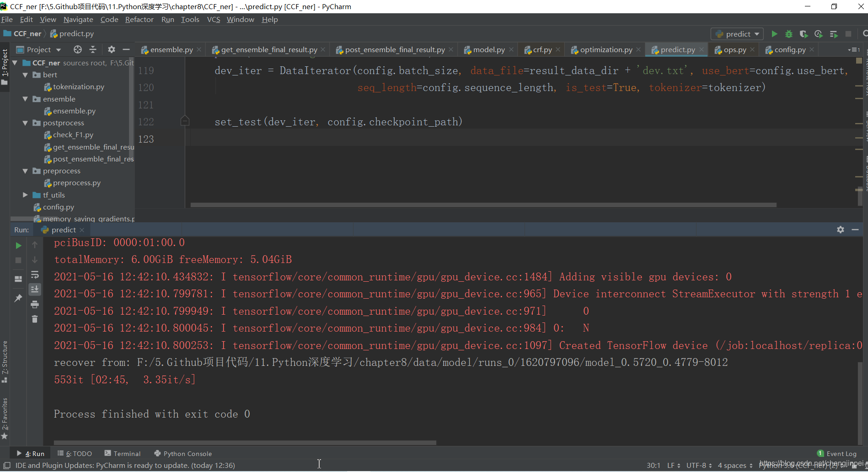The width and height of the screenshot is (868, 472).
Task: Toggle the Favorites sidebar button
Action: click(x=5, y=418)
